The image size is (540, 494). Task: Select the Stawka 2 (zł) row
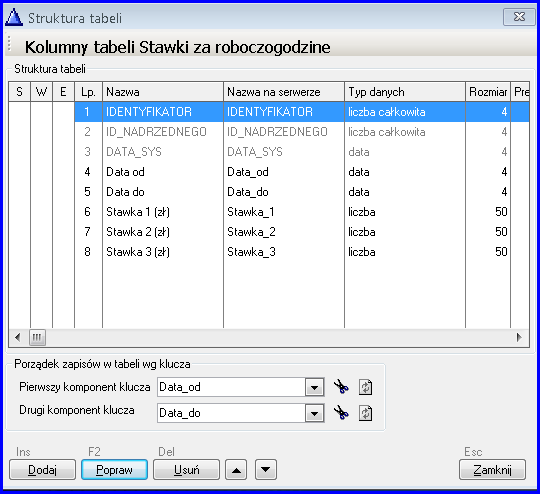click(269, 232)
